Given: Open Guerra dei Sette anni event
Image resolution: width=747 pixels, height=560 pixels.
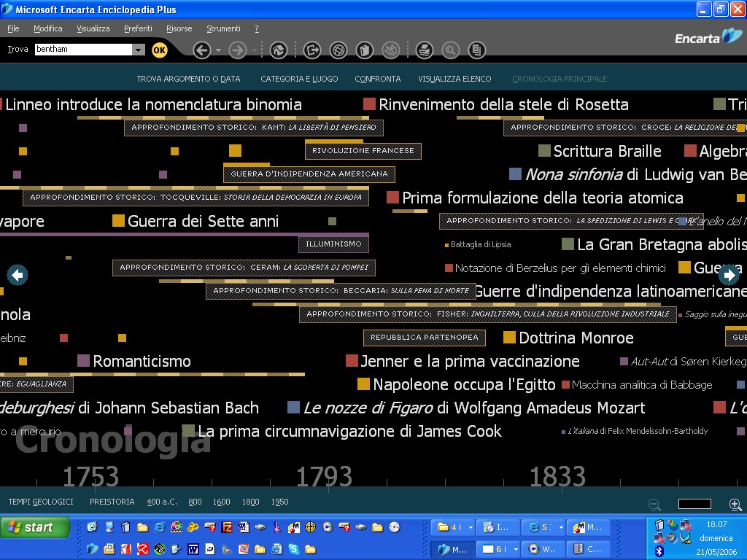Looking at the screenshot, I should click(x=196, y=222).
